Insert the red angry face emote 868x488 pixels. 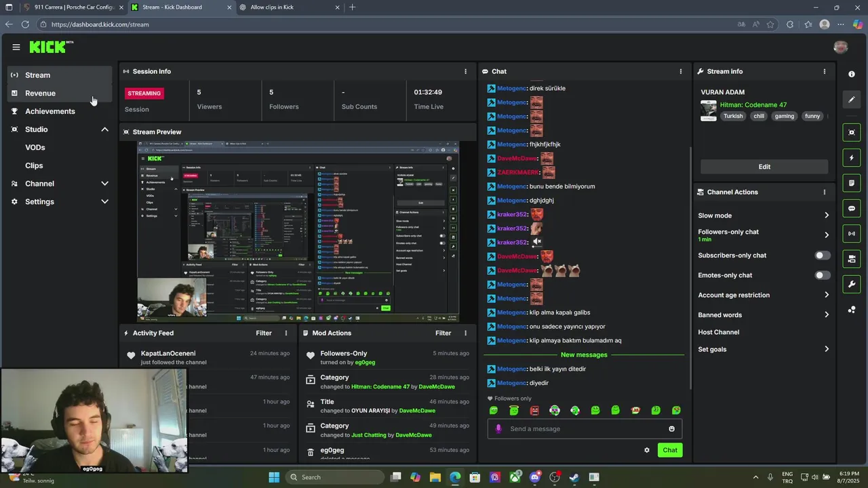(534, 410)
